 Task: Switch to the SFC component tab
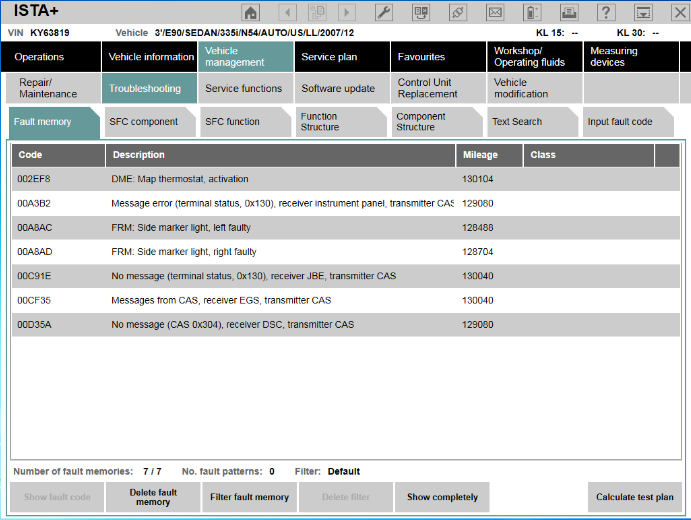[x=150, y=122]
